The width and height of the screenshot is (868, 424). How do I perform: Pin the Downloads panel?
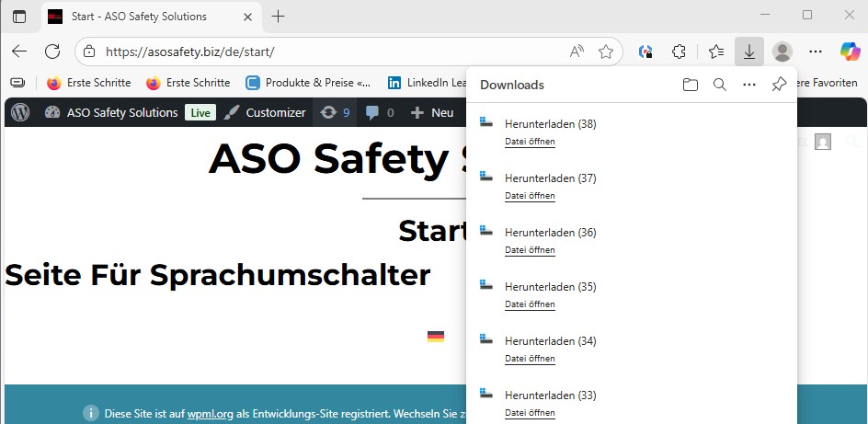point(779,85)
